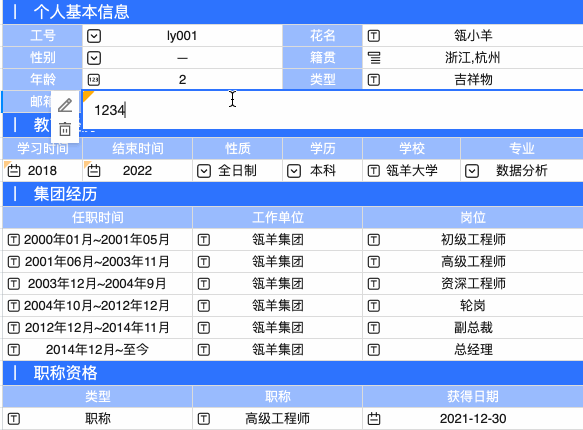Click the tree widget icon beside 浙江,杭州
Image resolution: width=583 pixels, height=430 pixels.
(374, 58)
